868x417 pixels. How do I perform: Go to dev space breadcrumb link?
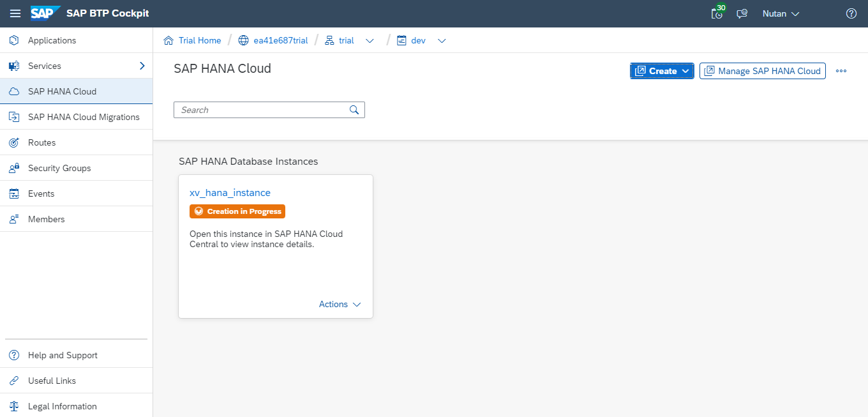point(418,40)
